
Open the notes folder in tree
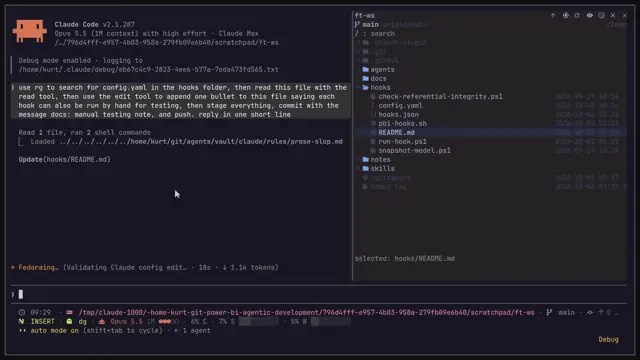tap(380, 160)
